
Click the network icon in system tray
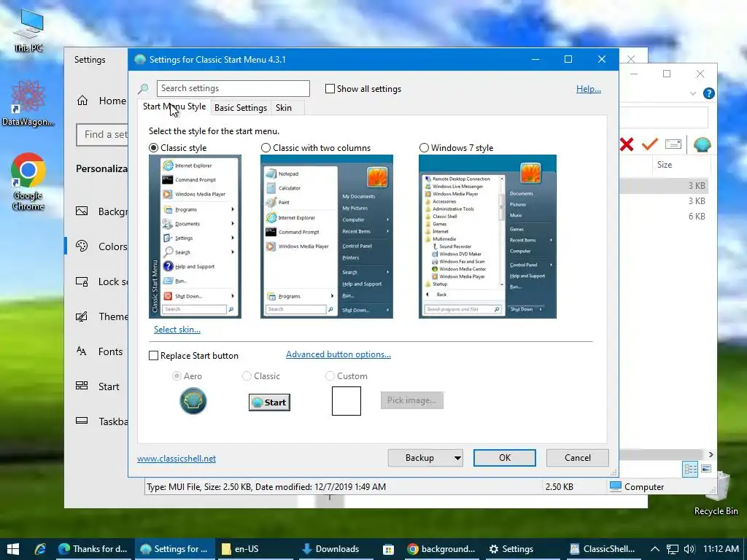[672, 549]
